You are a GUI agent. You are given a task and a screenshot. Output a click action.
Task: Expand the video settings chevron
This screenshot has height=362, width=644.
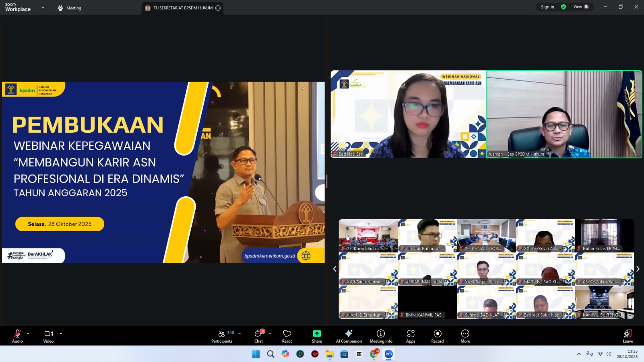pyautogui.click(x=61, y=333)
